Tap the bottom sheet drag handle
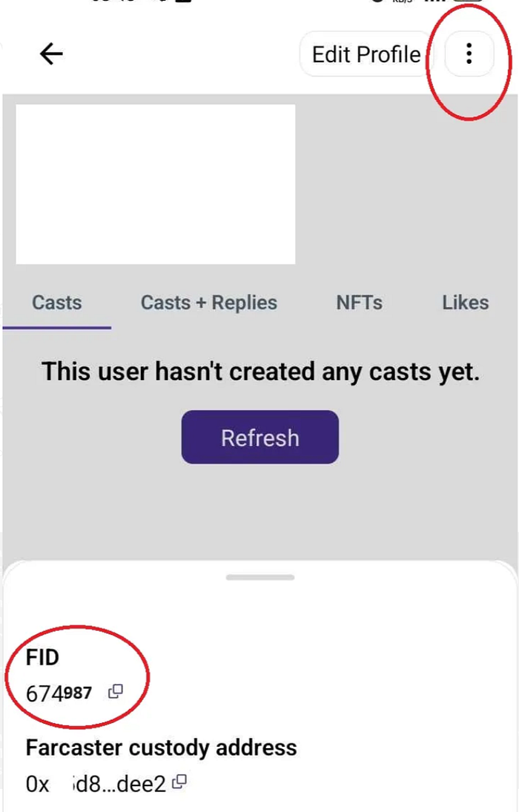The image size is (519, 812). coord(259,577)
